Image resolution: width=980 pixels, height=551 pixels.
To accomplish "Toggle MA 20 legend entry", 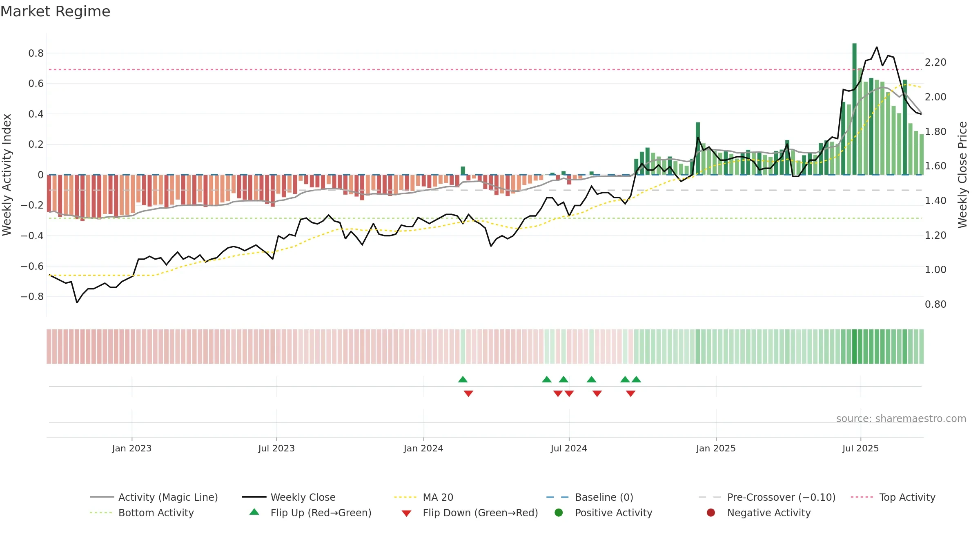I will (423, 497).
